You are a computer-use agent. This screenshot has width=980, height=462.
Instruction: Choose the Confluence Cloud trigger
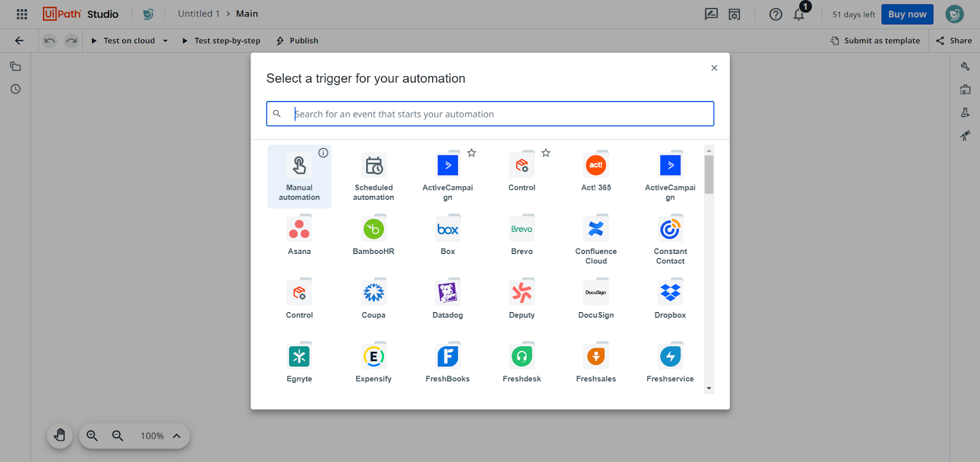pyautogui.click(x=596, y=239)
